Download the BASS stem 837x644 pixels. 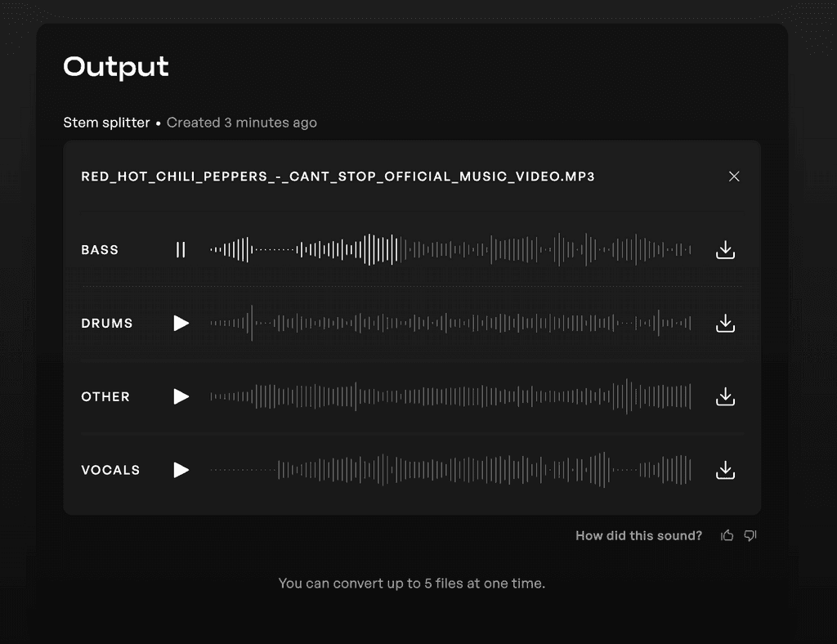(x=725, y=249)
